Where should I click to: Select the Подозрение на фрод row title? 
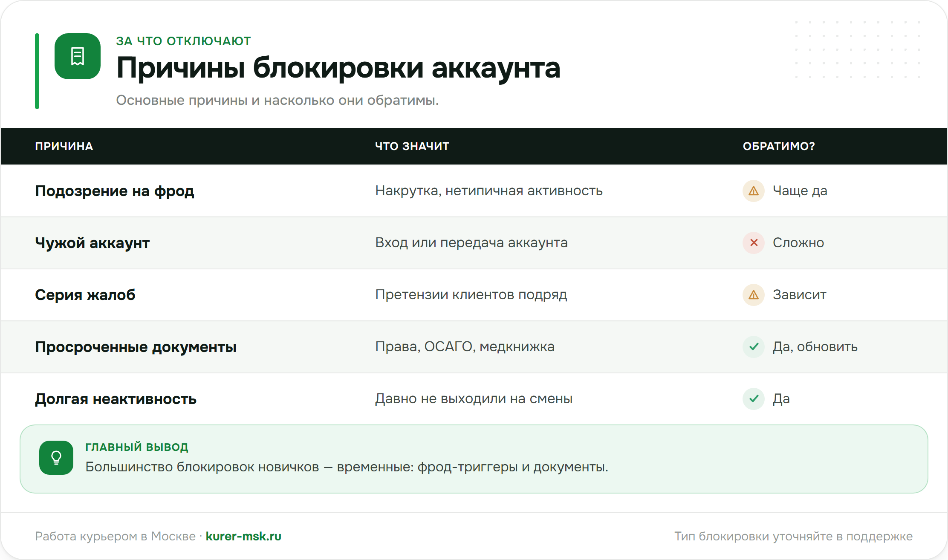click(115, 191)
